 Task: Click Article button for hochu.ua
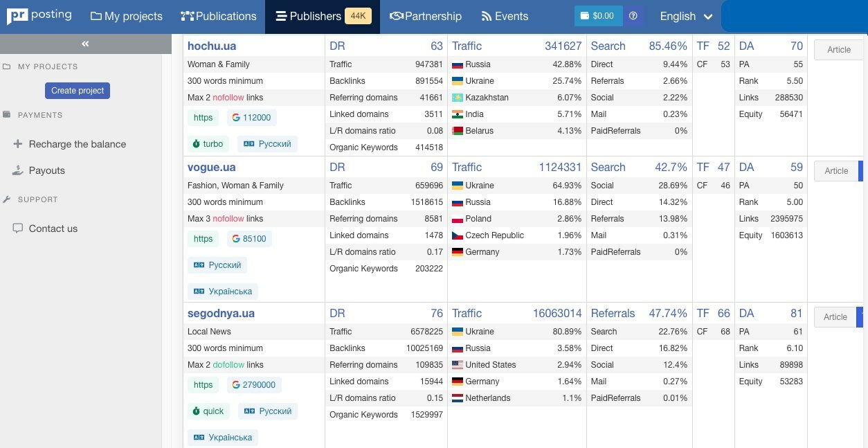click(839, 50)
